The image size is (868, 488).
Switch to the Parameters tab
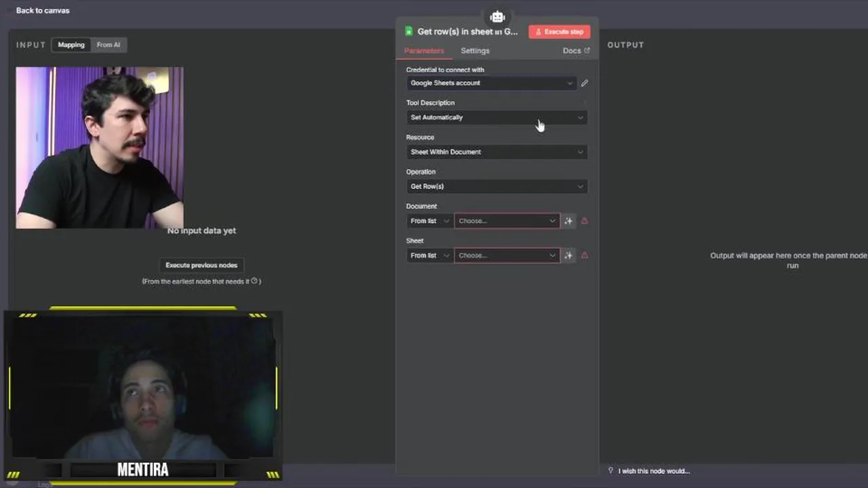424,51
